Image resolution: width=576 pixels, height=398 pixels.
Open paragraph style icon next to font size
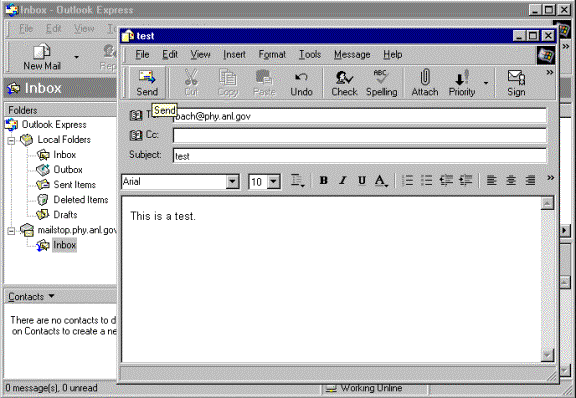(x=297, y=180)
